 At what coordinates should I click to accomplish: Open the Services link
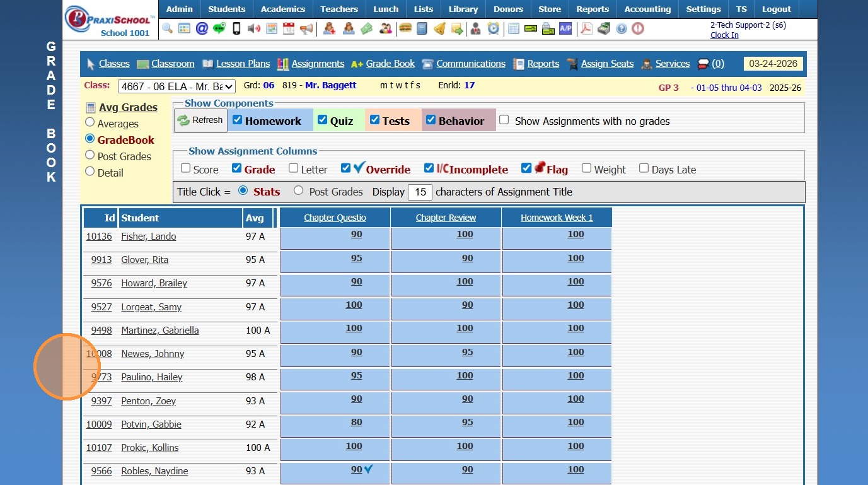(x=673, y=64)
